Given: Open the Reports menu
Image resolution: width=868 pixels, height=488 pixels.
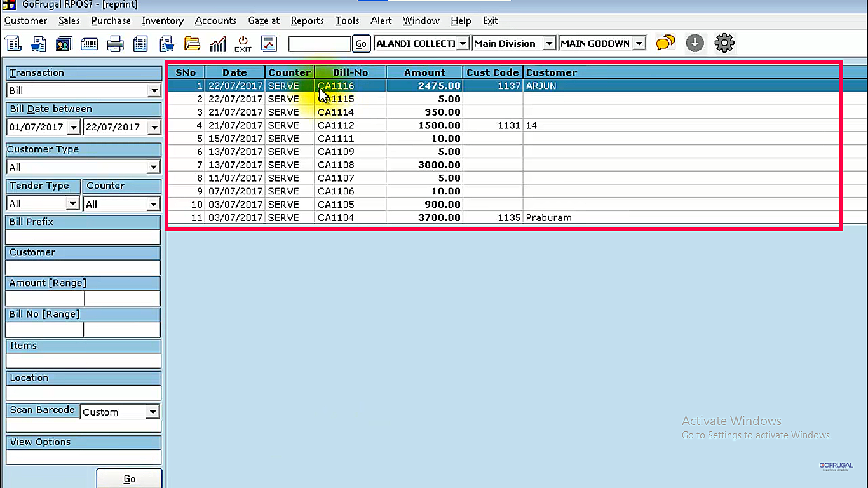Looking at the screenshot, I should pyautogui.click(x=308, y=20).
